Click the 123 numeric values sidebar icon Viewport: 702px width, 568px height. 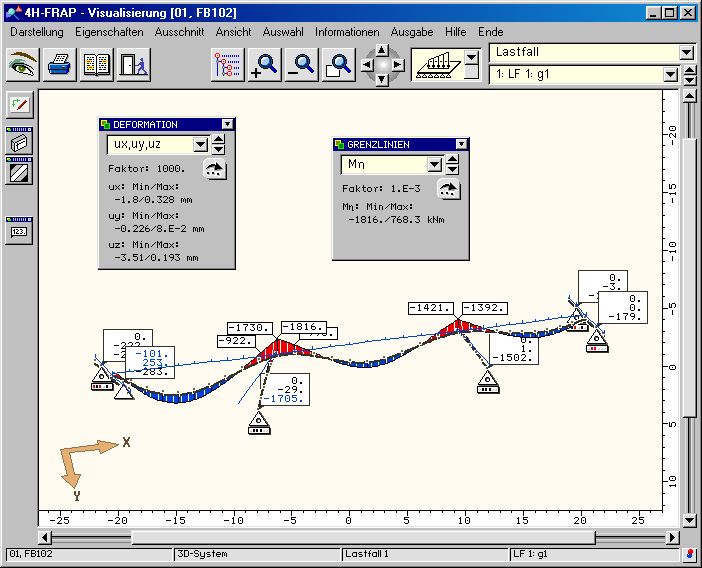tap(19, 231)
